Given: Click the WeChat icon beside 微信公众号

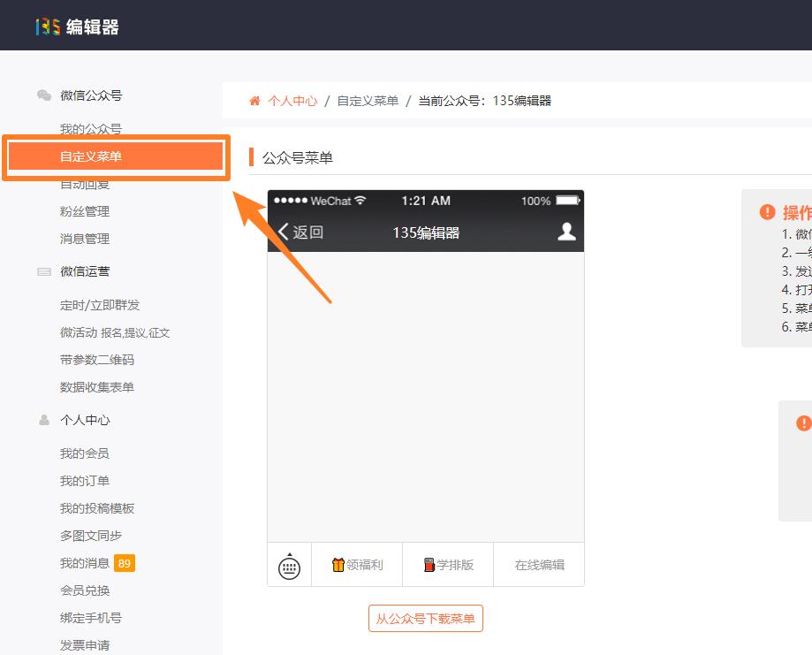Looking at the screenshot, I should click(44, 95).
